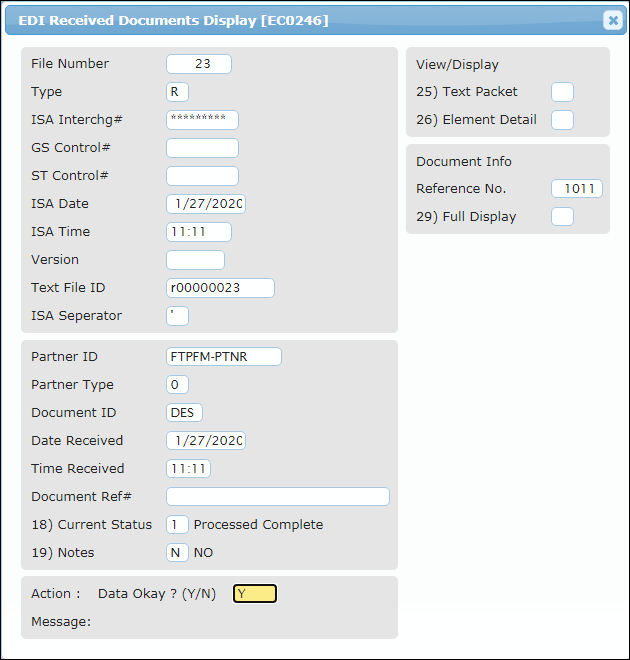Image resolution: width=630 pixels, height=660 pixels.
Task: Focus the ISA Interchg# field
Action: coord(202,120)
